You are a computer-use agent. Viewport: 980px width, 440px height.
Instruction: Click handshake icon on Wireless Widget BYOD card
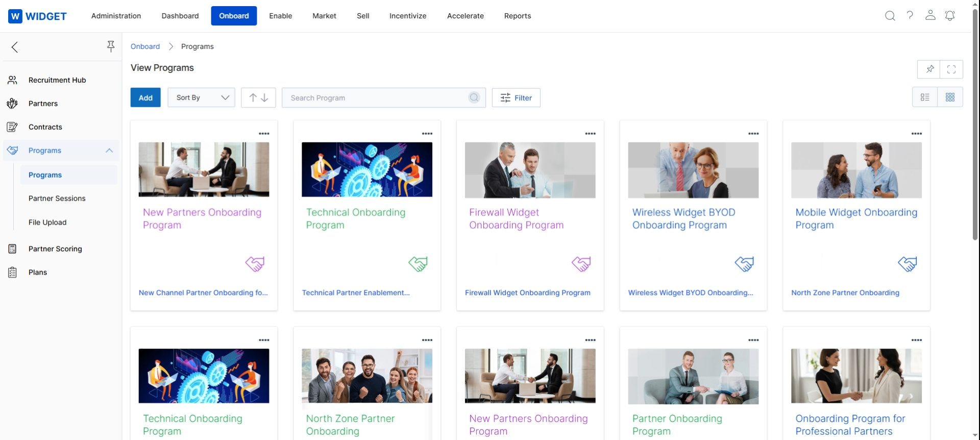(x=744, y=264)
